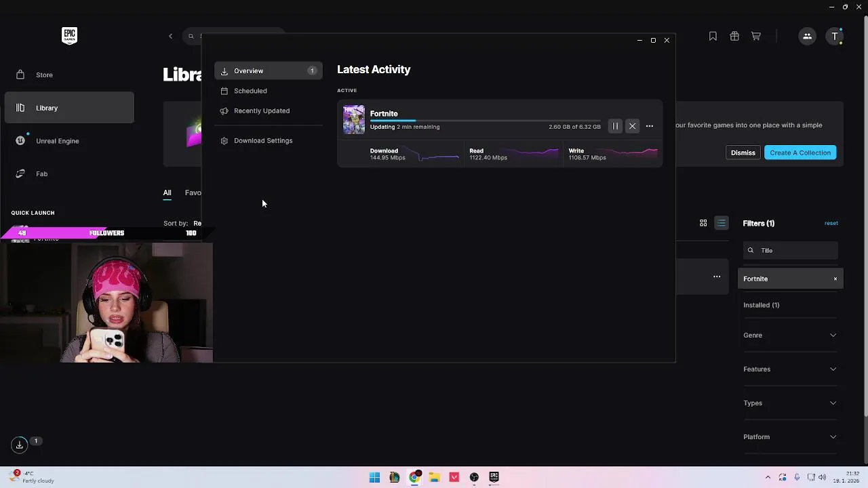Image resolution: width=868 pixels, height=488 pixels.
Task: Expand the Platform filter
Action: pyautogui.click(x=790, y=436)
